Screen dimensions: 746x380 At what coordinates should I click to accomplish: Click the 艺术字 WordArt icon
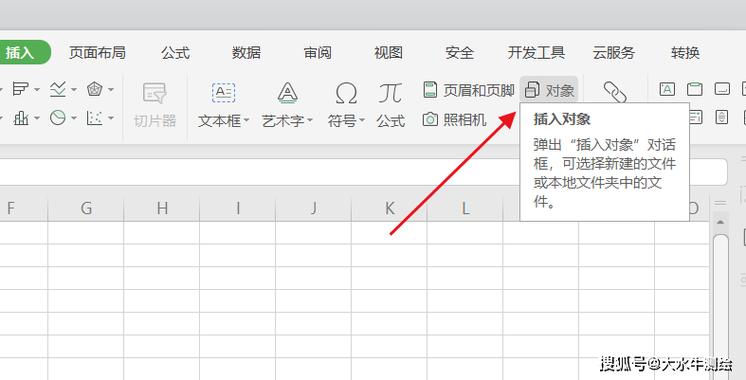(x=287, y=93)
